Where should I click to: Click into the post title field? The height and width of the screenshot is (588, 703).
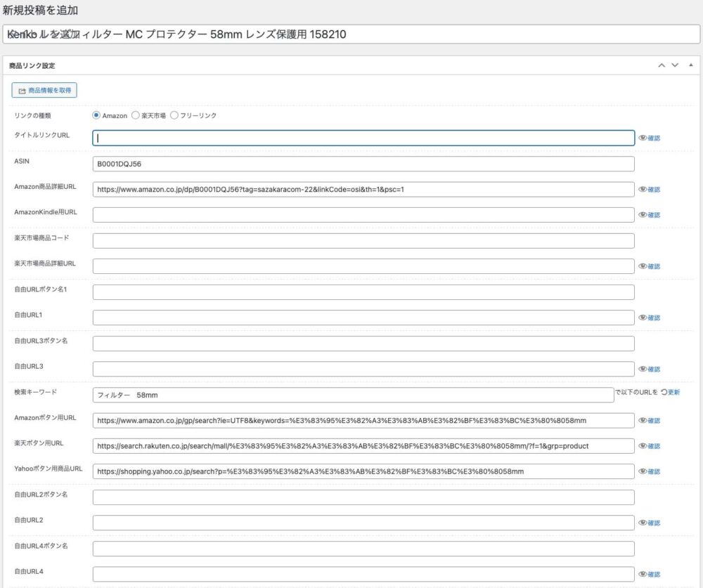click(x=351, y=34)
